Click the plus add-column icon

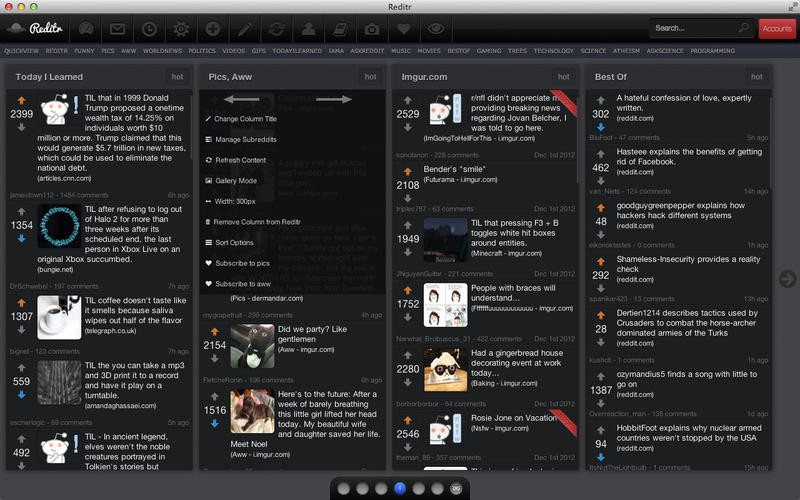pos(213,29)
